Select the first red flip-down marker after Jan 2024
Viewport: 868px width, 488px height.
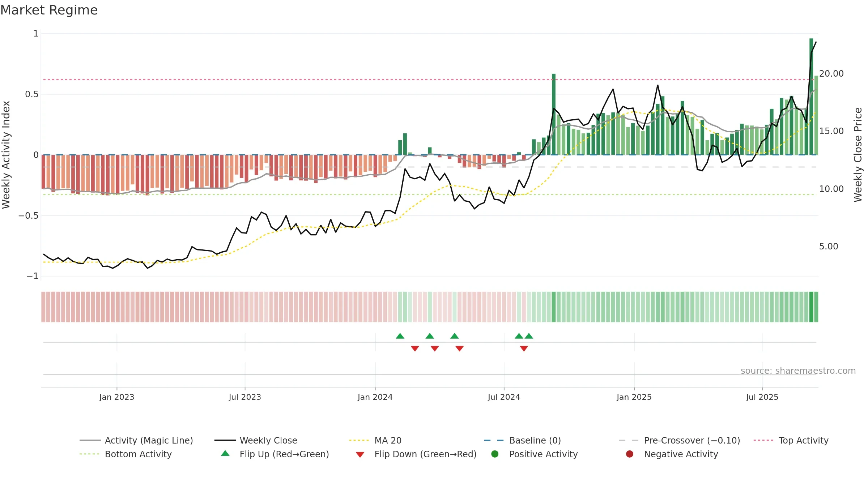415,348
